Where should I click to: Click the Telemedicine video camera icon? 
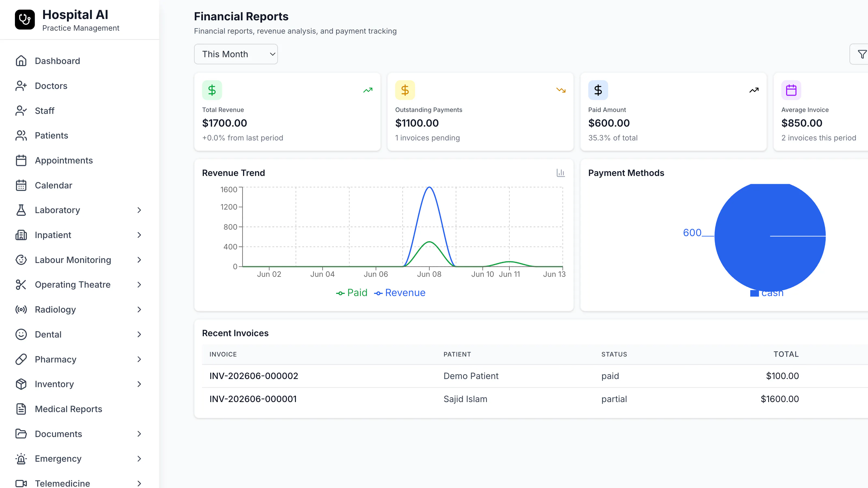click(21, 484)
